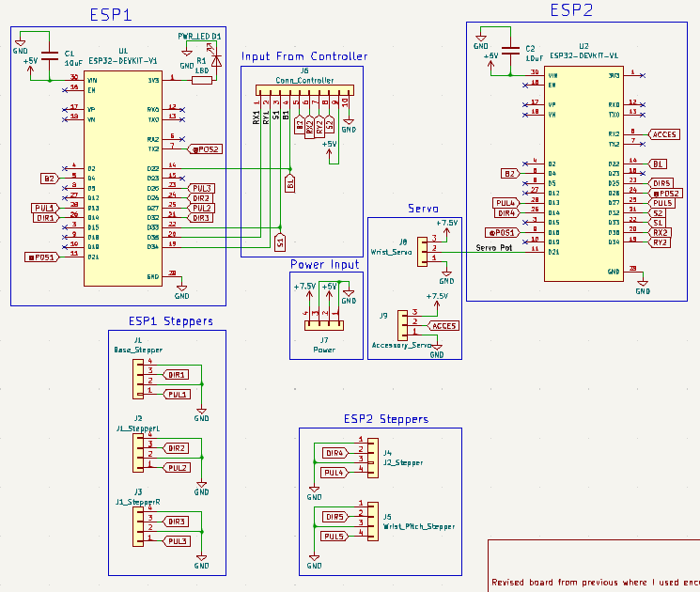700x592 pixels.
Task: Click the +7.5V symbol above J8 Wrist_Servo
Action: pos(447,225)
